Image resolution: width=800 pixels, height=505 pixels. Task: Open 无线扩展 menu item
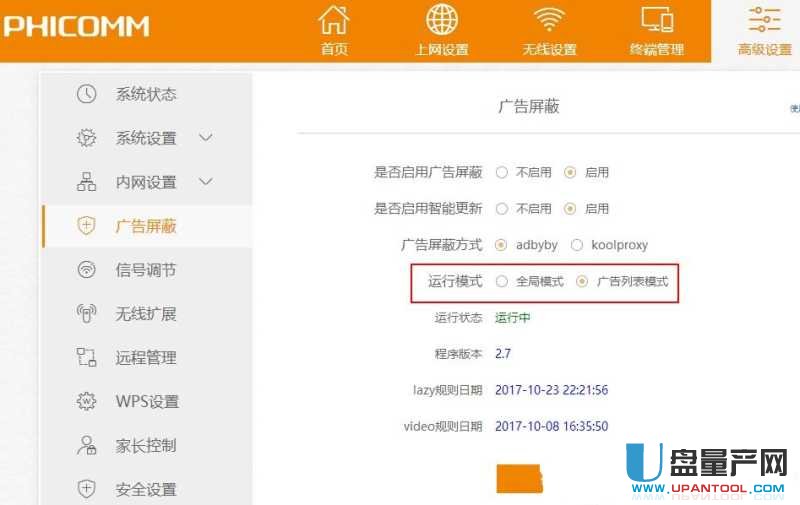[146, 313]
